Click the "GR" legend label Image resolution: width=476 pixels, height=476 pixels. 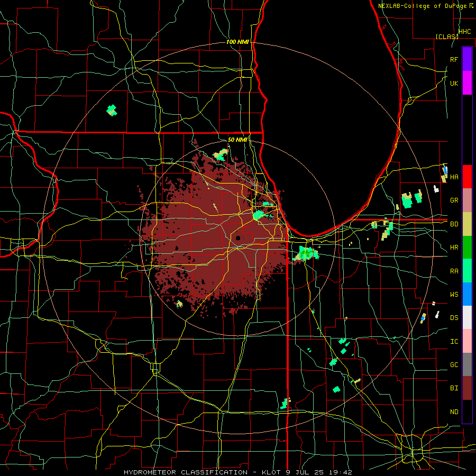pos(454,200)
